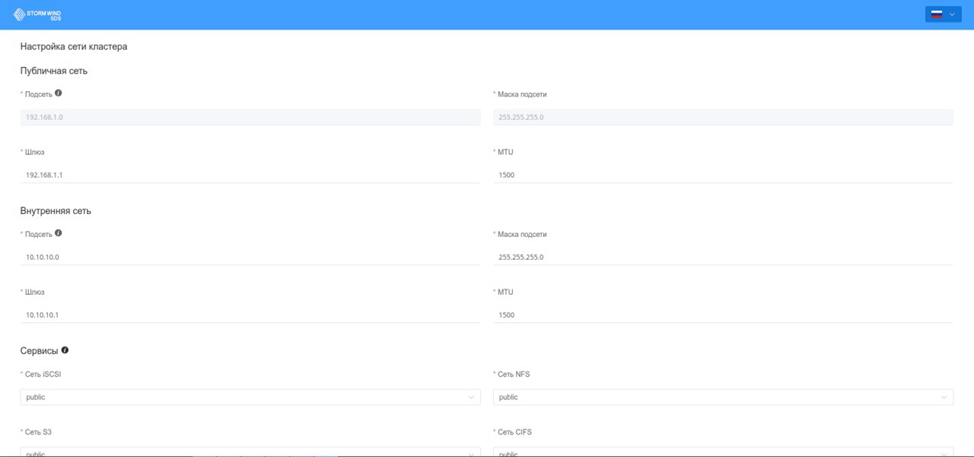Open the Сеть CIFS dropdown
This screenshot has width=974, height=457.
click(723, 452)
